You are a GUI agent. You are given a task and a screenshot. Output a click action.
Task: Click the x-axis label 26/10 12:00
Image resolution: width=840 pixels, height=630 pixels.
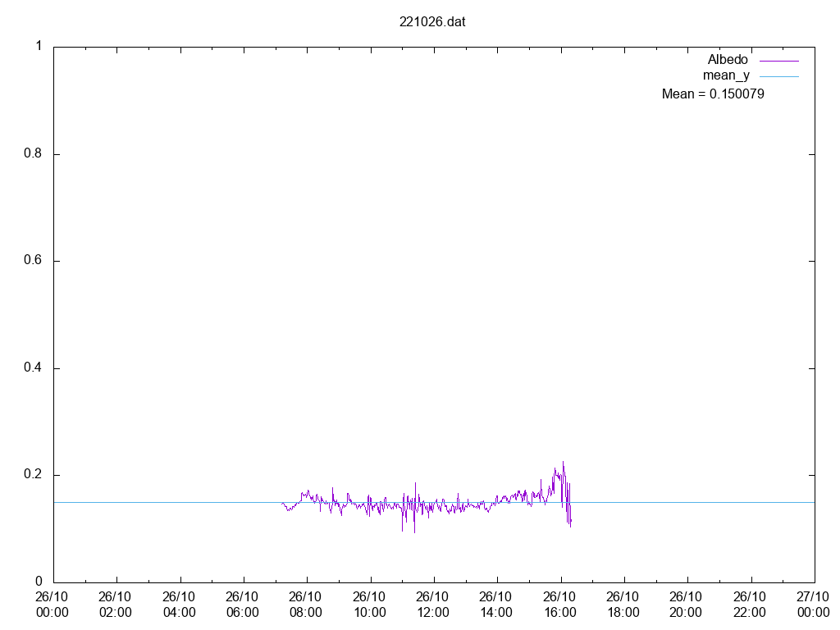click(432, 605)
